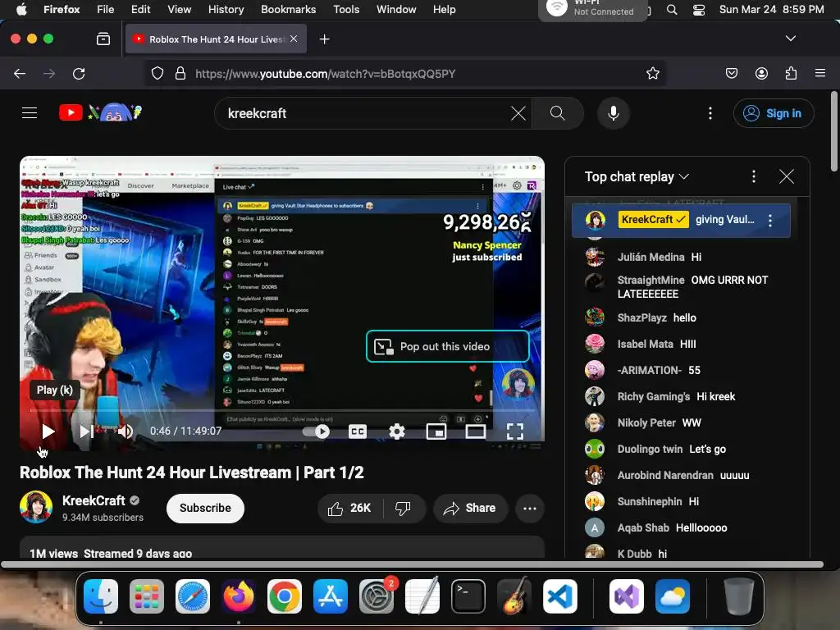The height and width of the screenshot is (630, 840).
Task: Open the Edit menu
Action: 140,9
